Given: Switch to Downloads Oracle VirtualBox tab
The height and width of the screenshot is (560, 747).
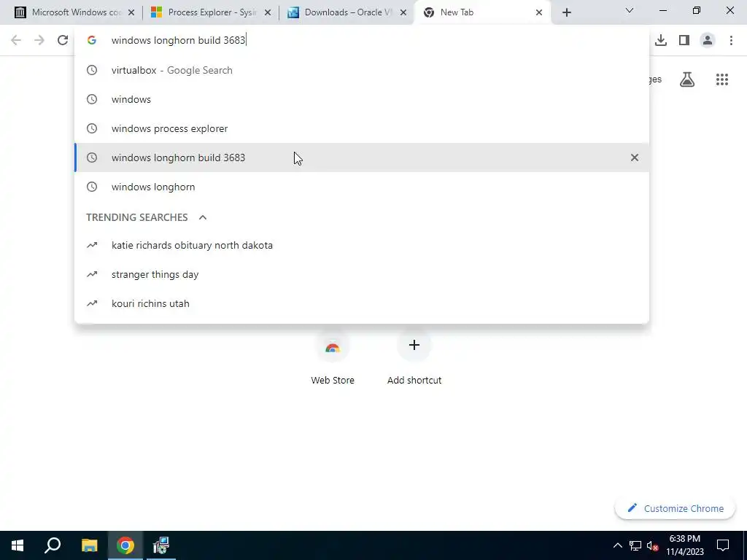Looking at the screenshot, I should point(347,12).
